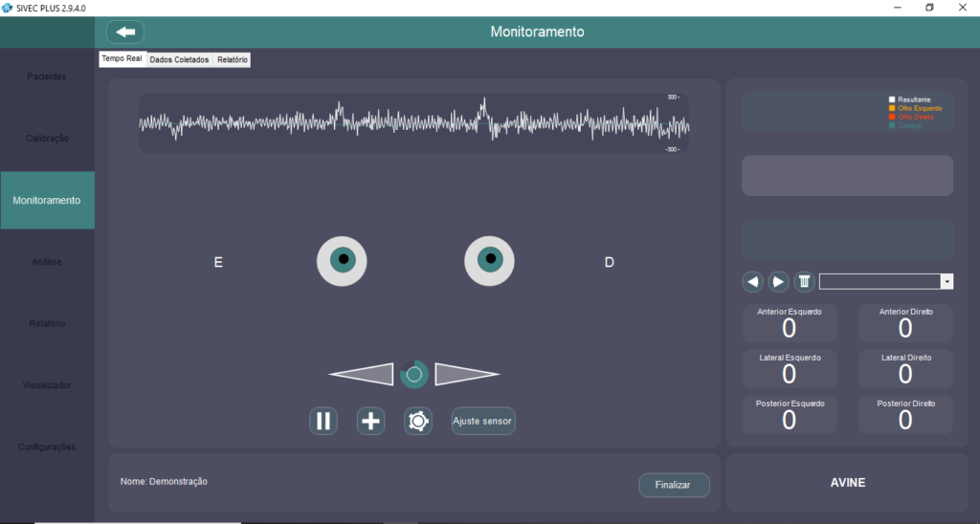This screenshot has width=980, height=524.
Task: Click the left eye graphic
Action: [x=342, y=260]
